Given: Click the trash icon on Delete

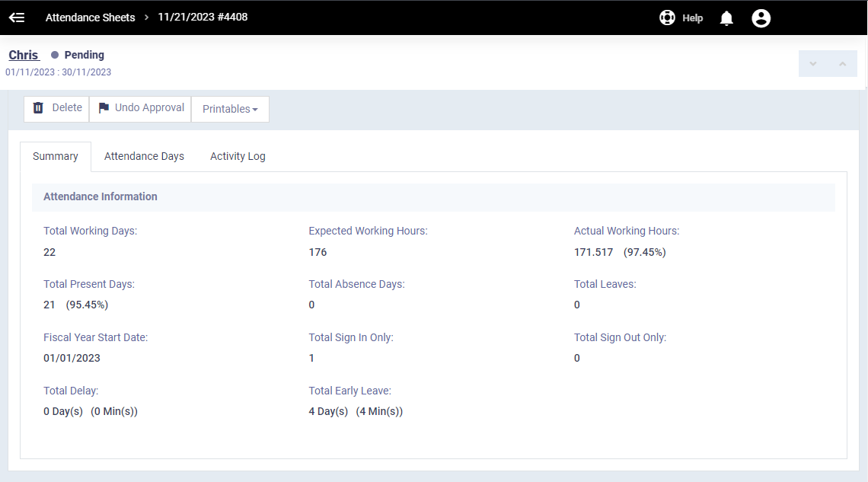Looking at the screenshot, I should (x=38, y=108).
